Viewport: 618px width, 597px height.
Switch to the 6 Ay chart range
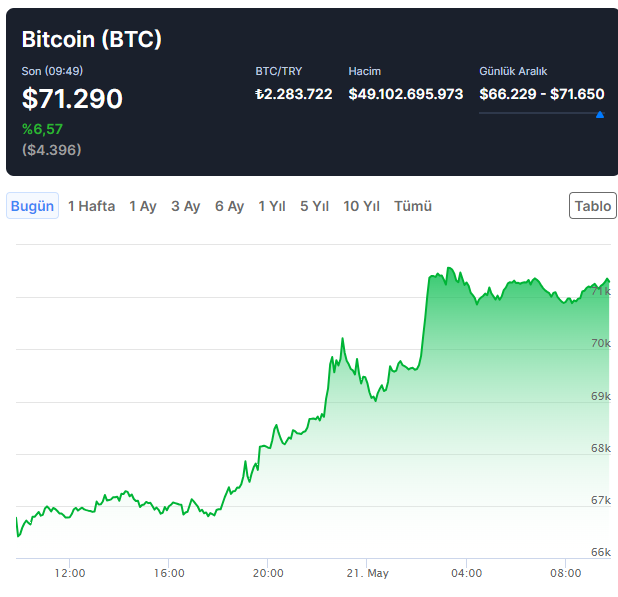pyautogui.click(x=229, y=206)
